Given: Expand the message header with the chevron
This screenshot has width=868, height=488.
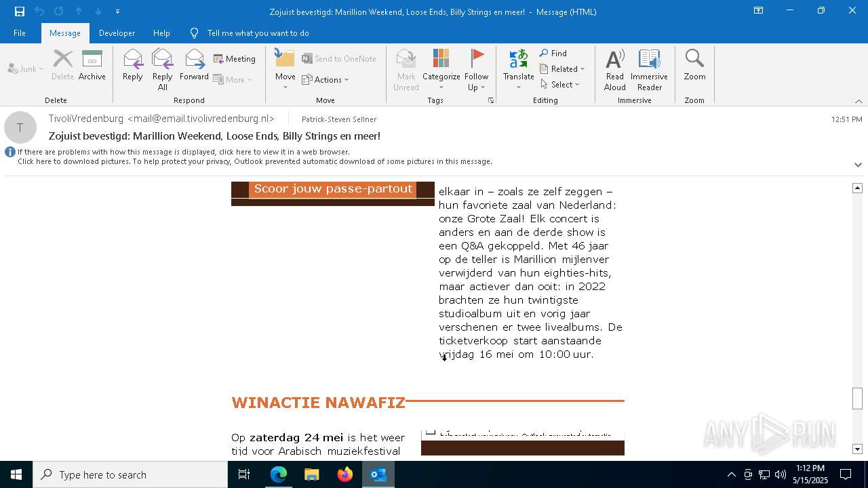Looking at the screenshot, I should (x=858, y=165).
